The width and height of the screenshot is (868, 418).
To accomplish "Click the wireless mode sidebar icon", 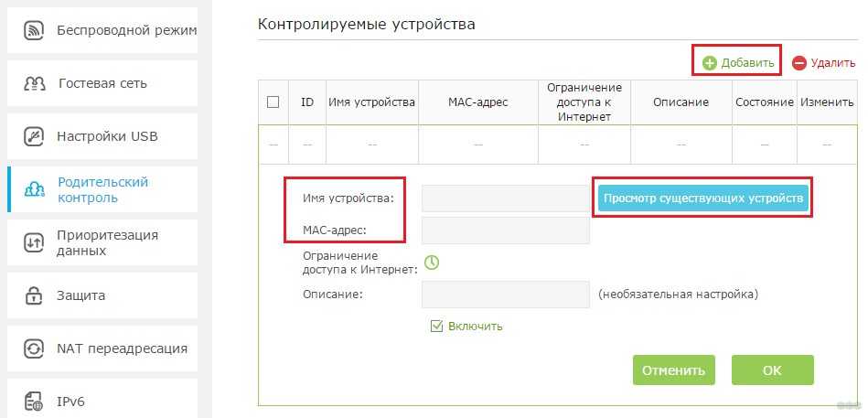I will [x=34, y=30].
